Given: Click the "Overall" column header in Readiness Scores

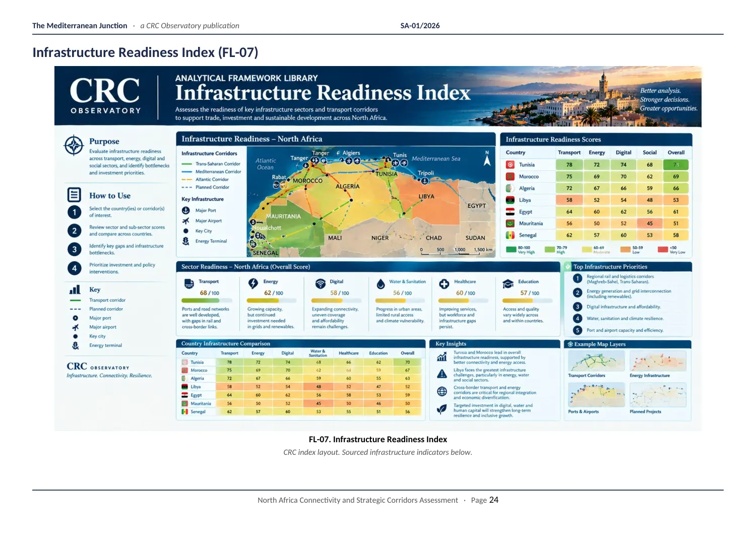Looking at the screenshot, I should pos(676,152).
